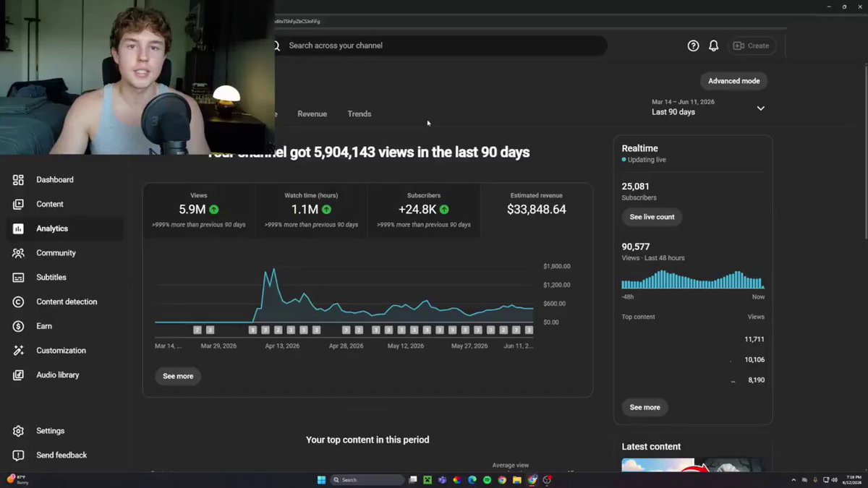Click See more under the revenue chart
This screenshot has width=868, height=488.
click(x=178, y=376)
